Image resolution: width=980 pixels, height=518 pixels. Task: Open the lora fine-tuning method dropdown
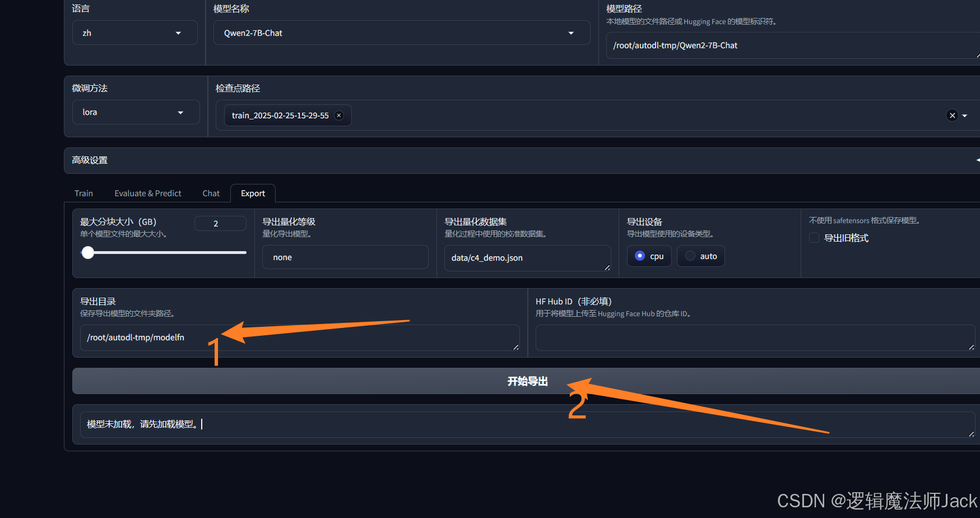[136, 112]
